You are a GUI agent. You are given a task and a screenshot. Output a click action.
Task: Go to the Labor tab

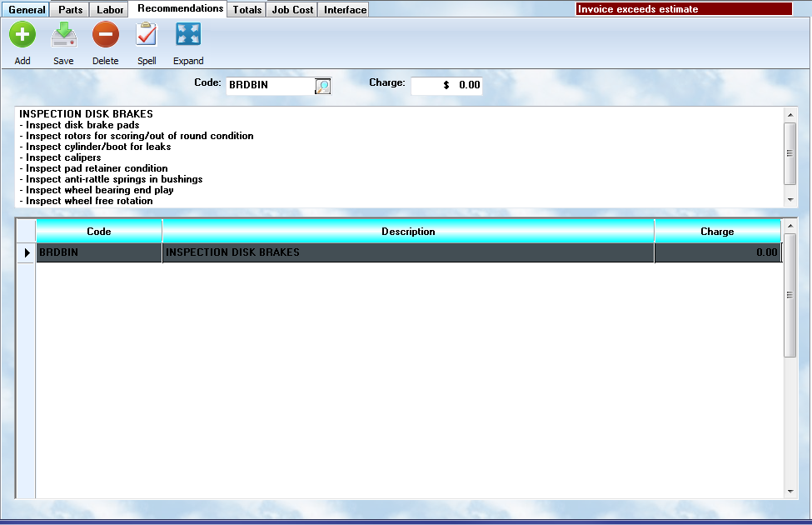coord(110,10)
